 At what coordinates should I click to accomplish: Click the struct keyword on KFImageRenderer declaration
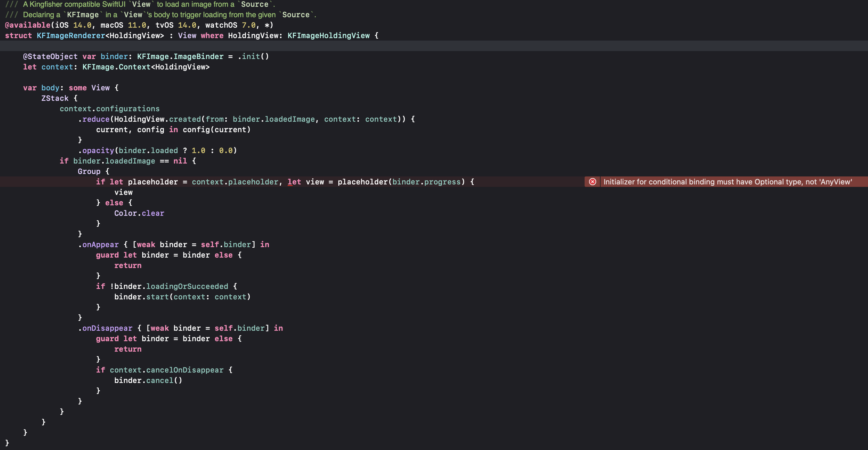click(x=18, y=35)
